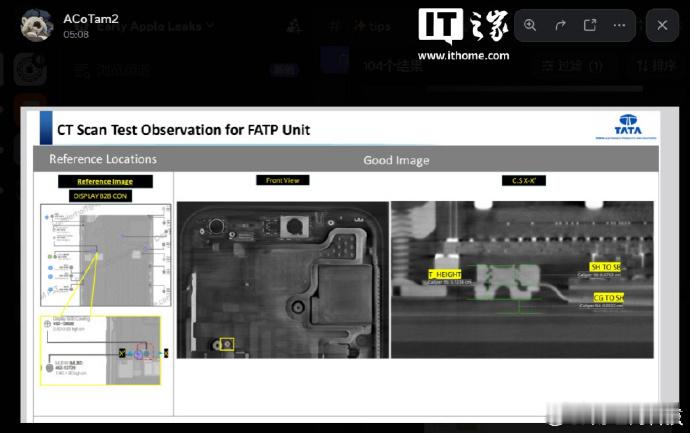Screen dimensions: 690x433
Task: Select the "DISPLAY B2B CON" label
Action: (x=100, y=196)
